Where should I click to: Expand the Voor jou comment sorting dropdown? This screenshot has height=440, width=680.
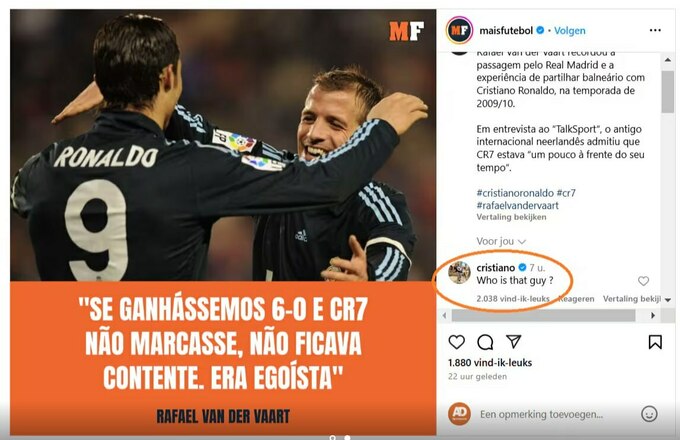pos(501,241)
